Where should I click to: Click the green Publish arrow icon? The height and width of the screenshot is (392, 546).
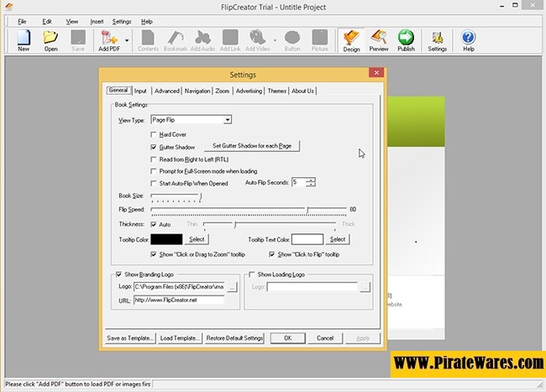coord(406,37)
